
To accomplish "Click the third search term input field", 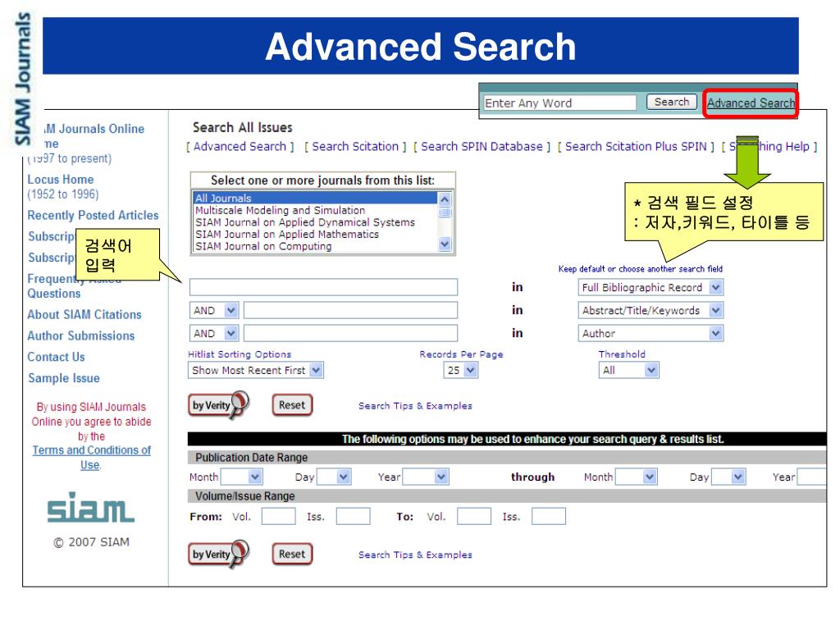I will click(x=351, y=333).
